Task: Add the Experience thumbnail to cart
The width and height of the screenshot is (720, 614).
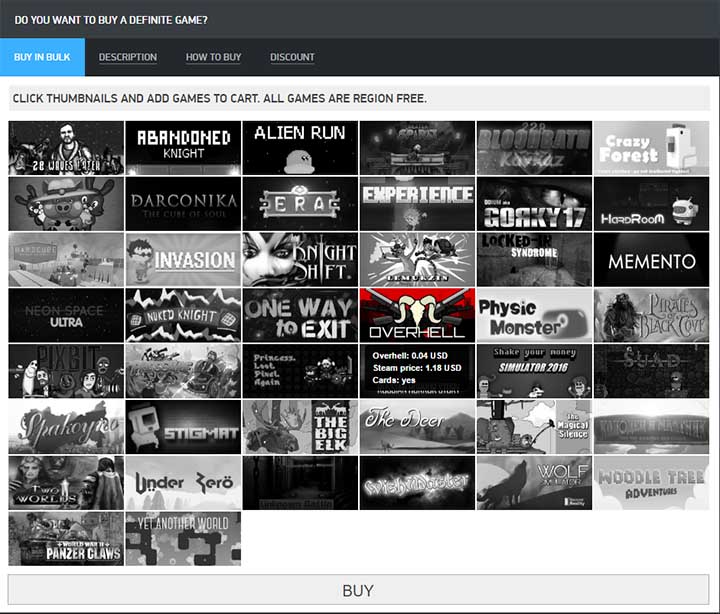Action: click(x=417, y=204)
